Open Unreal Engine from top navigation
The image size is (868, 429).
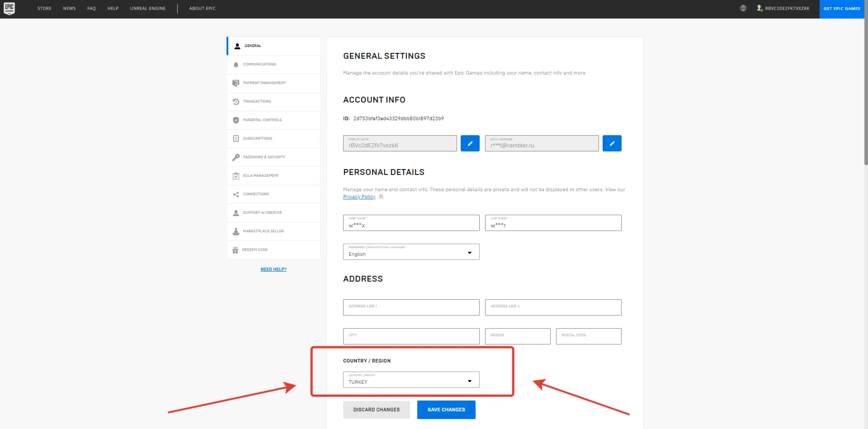click(148, 9)
